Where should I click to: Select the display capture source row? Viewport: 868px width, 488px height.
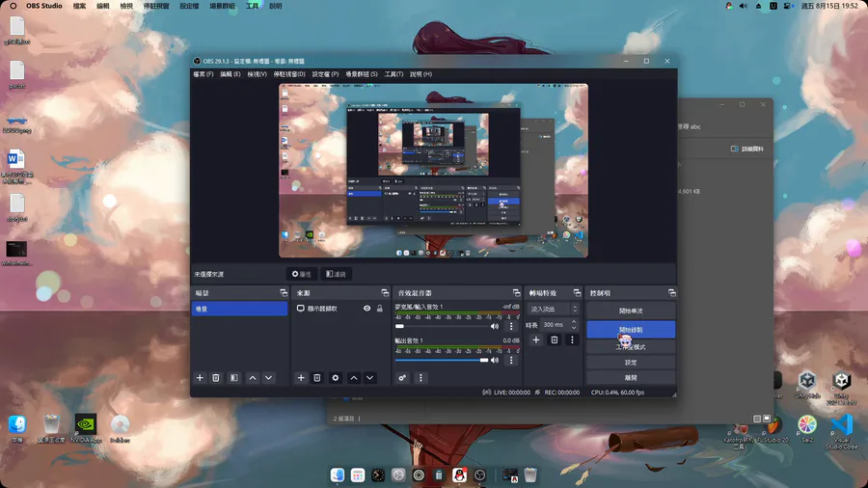coord(339,309)
